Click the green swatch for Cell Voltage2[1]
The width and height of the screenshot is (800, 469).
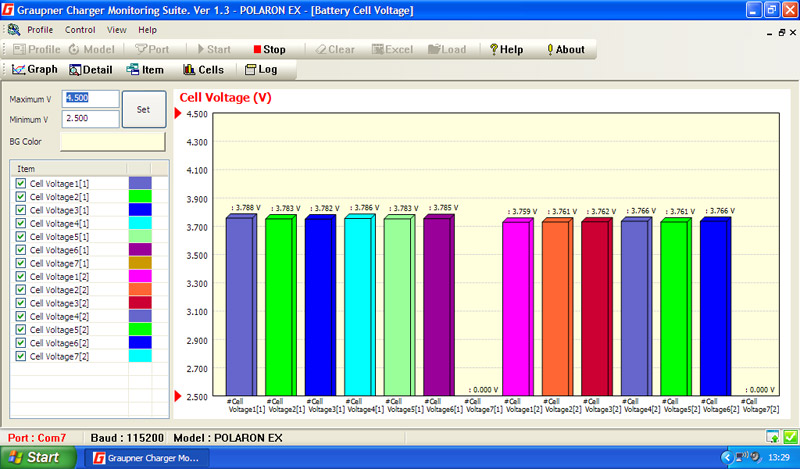point(140,196)
